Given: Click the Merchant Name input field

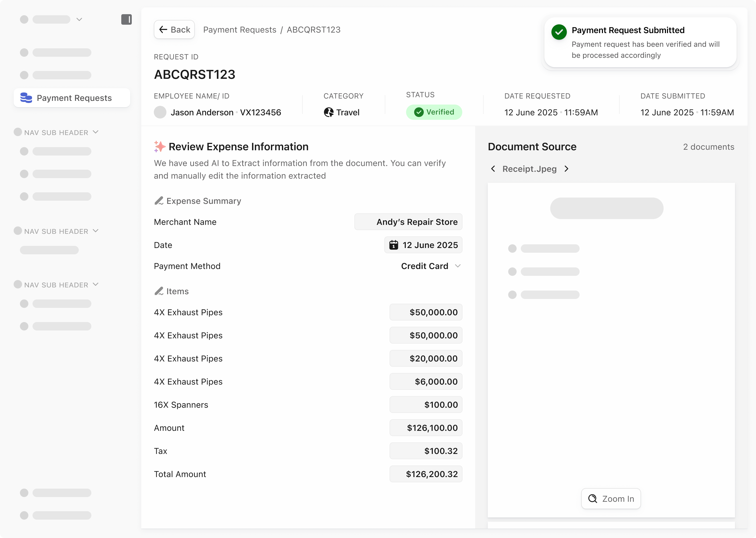Looking at the screenshot, I should point(408,222).
